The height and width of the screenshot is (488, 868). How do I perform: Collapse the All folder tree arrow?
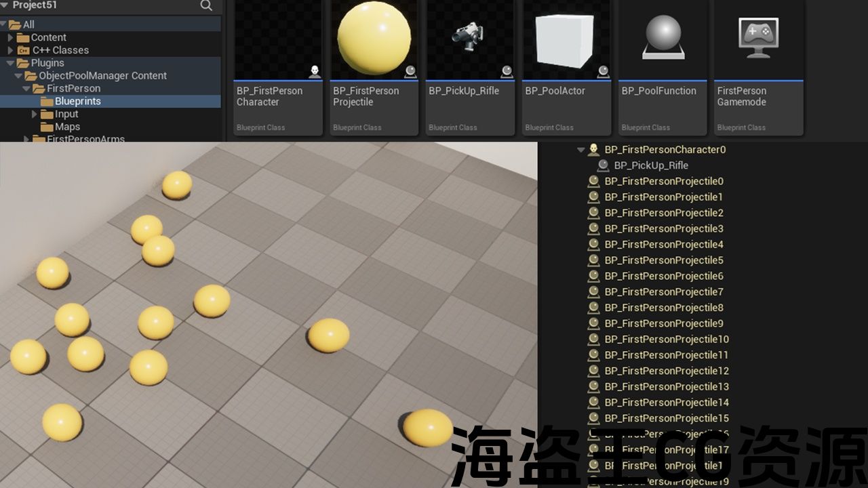4,24
